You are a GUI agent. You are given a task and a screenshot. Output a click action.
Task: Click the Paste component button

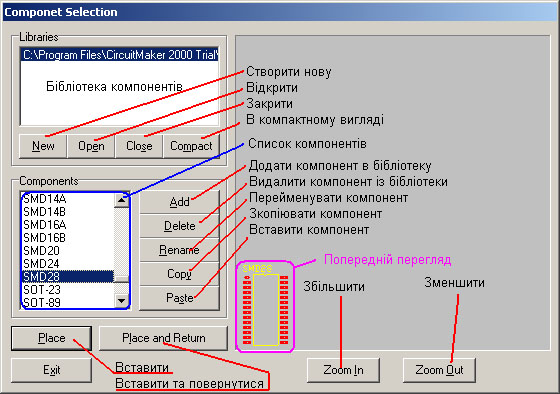(x=179, y=298)
